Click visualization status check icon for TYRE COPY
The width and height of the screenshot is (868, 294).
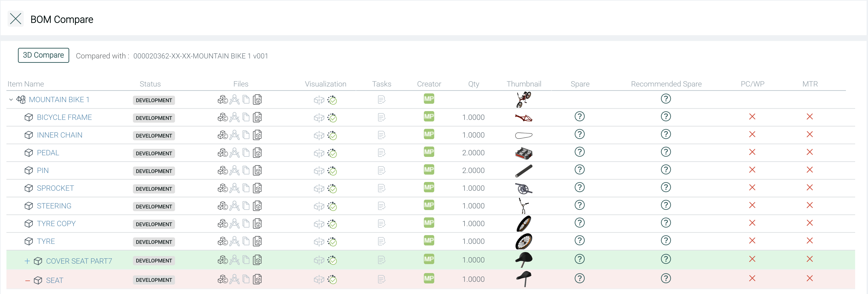pyautogui.click(x=332, y=224)
